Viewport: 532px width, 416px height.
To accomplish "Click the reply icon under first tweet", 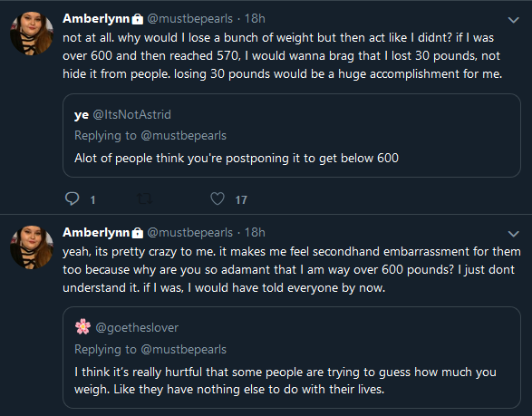I will point(72,198).
